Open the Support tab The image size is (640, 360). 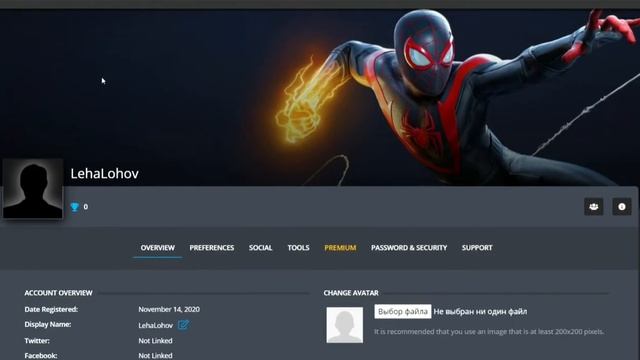pyautogui.click(x=477, y=248)
